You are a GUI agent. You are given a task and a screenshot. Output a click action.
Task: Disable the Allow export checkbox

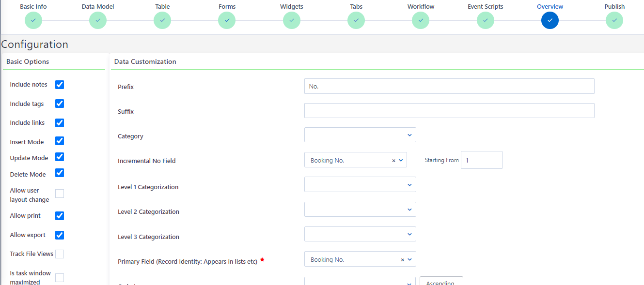pyautogui.click(x=60, y=235)
